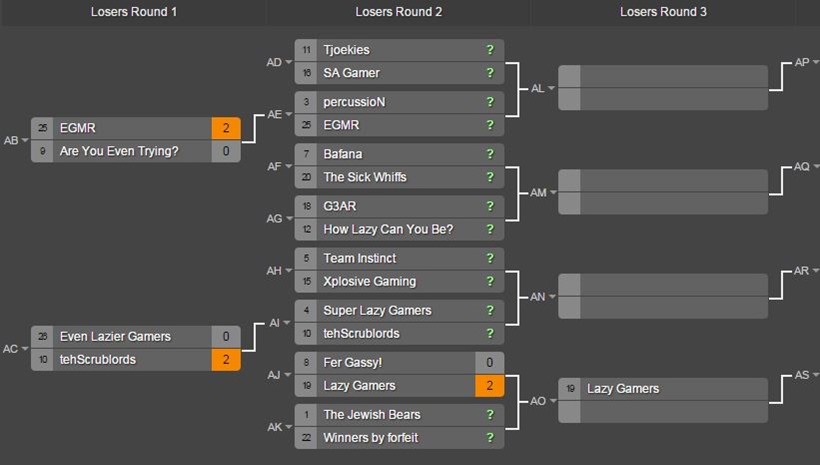The width and height of the screenshot is (820, 465).
Task: Open the AK match dropdown arrow
Action: 289,427
